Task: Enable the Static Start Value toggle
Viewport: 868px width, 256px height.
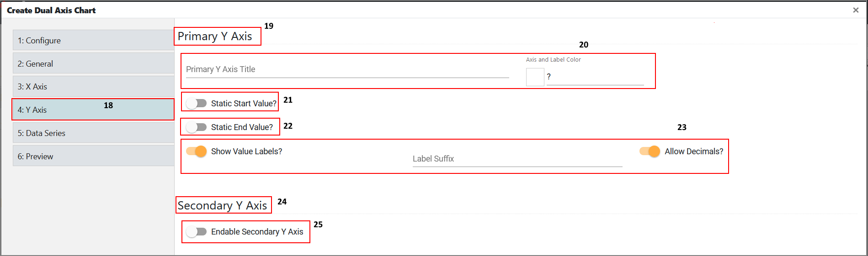Action: (x=197, y=104)
